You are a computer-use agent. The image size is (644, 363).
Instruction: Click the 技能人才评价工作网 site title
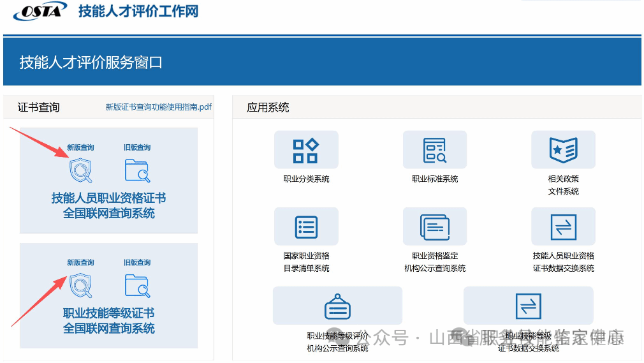138,11
